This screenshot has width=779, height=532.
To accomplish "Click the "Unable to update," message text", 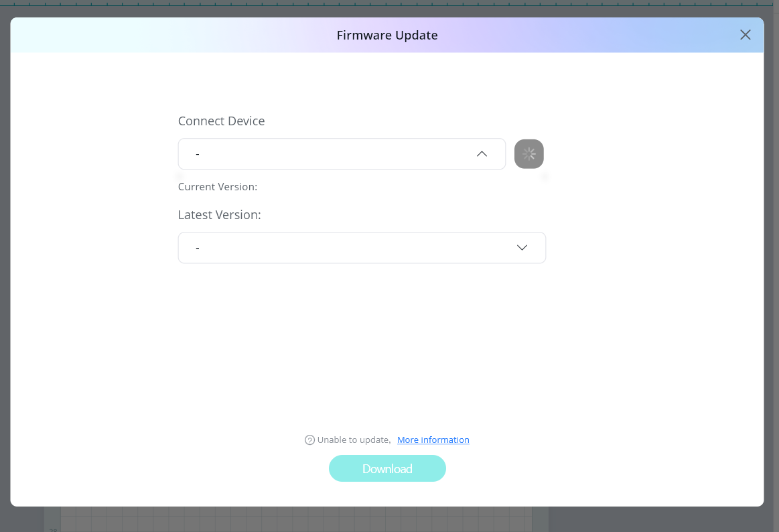I will pyautogui.click(x=354, y=440).
